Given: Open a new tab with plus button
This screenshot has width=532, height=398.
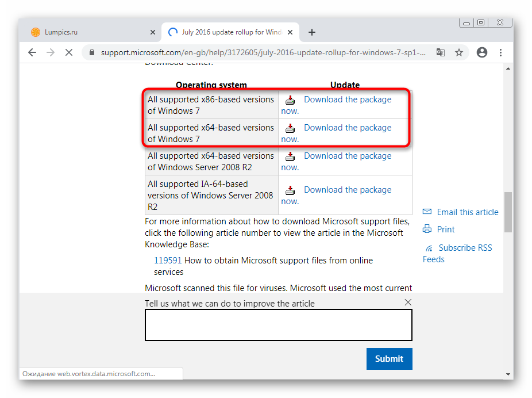Looking at the screenshot, I should click(312, 32).
